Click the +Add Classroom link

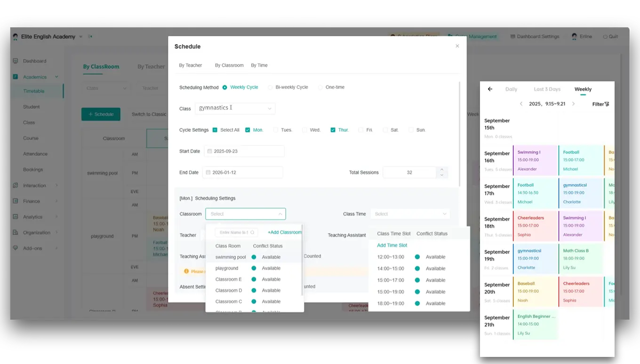coord(284,232)
